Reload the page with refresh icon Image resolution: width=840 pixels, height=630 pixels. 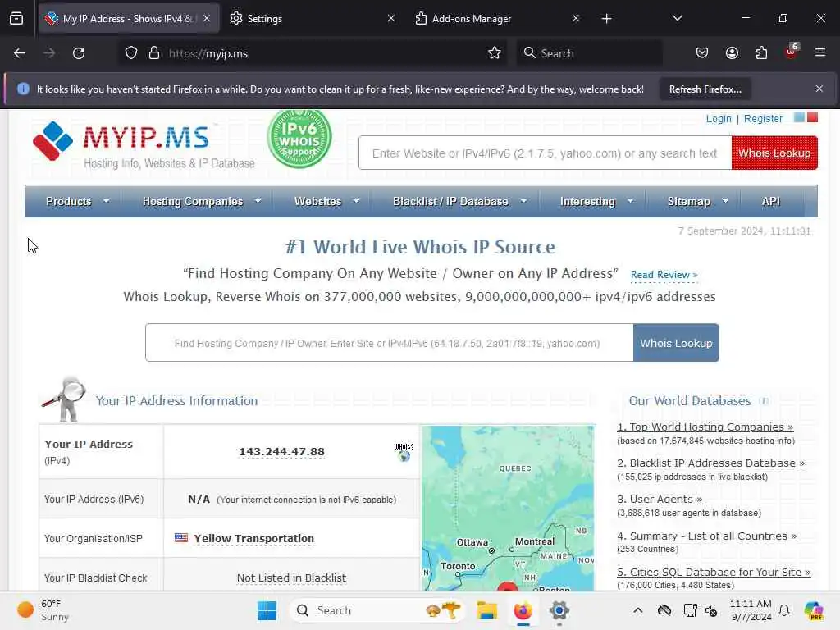click(x=79, y=53)
